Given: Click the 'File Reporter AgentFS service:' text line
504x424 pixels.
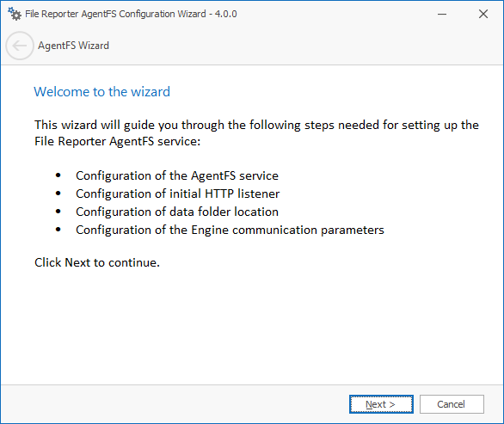Looking at the screenshot, I should [117, 141].
